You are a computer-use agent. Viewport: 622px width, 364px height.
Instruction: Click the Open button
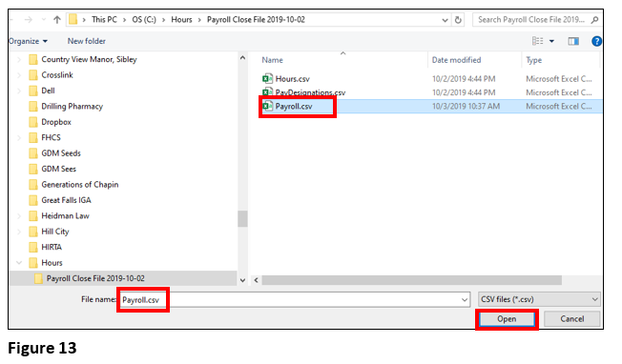tap(507, 319)
